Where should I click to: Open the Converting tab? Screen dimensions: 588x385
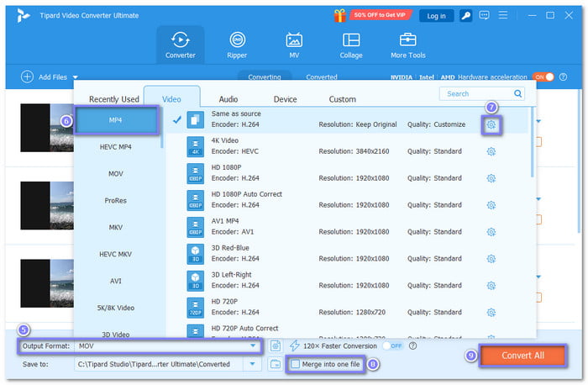coord(265,76)
